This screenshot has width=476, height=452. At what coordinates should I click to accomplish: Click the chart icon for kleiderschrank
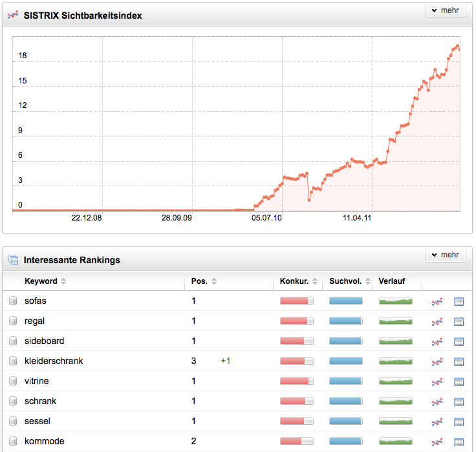tap(438, 361)
